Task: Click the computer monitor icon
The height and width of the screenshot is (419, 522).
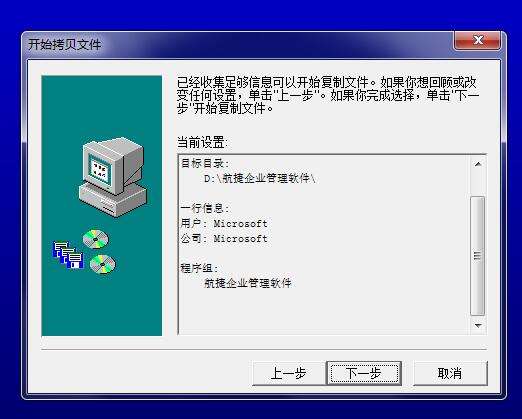Action: 113,166
